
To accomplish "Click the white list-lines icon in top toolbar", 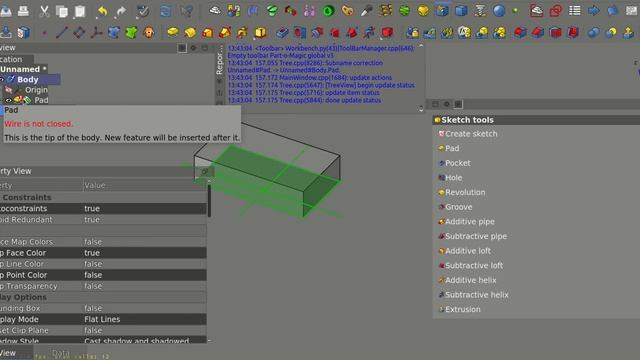I will [x=575, y=11].
